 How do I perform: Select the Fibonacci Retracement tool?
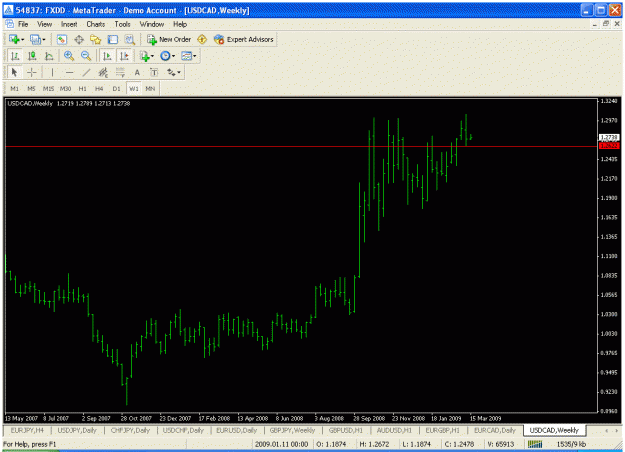(120, 72)
